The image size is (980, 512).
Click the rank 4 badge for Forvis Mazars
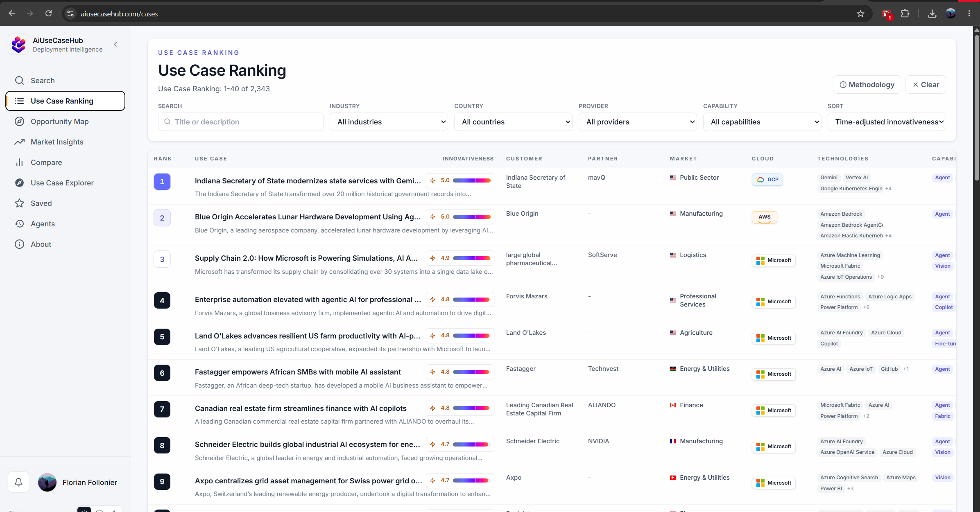tap(162, 300)
